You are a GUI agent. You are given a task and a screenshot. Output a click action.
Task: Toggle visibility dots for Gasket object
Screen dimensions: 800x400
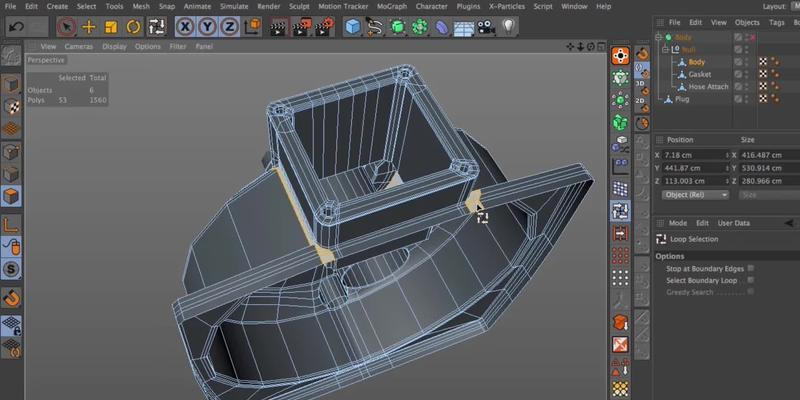747,74
